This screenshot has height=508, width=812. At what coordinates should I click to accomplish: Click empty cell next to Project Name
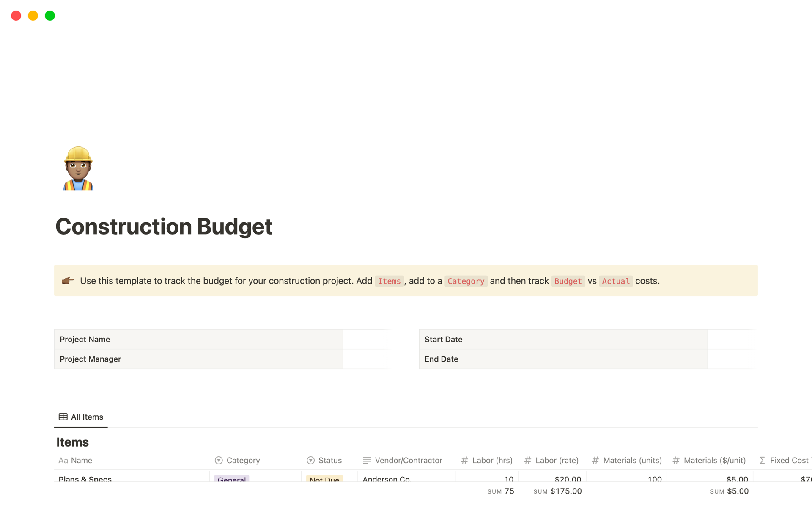[366, 340]
